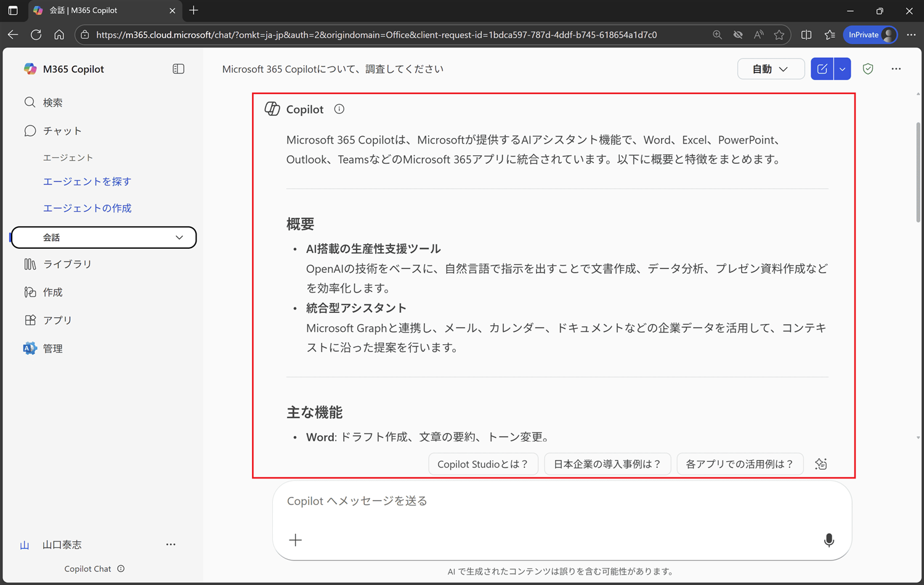Image resolution: width=924 pixels, height=585 pixels.
Task: Click info icon next to Copilot heading
Action: point(339,109)
